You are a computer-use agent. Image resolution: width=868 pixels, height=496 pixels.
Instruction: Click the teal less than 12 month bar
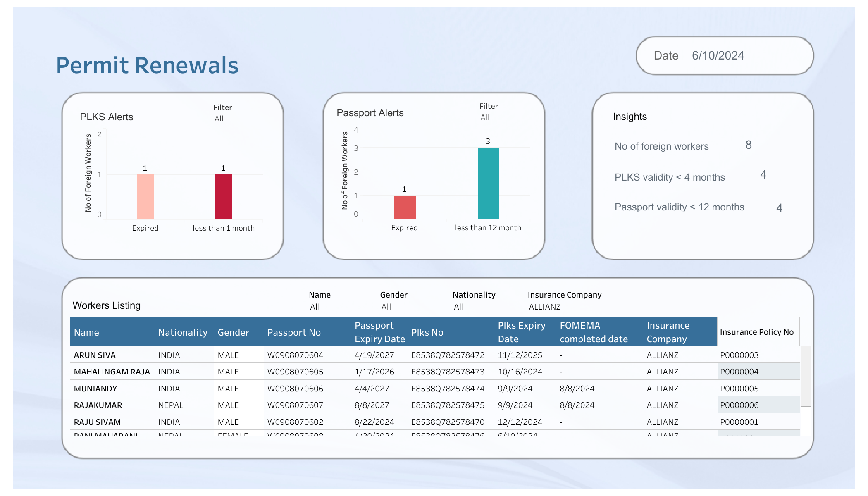[x=488, y=183]
